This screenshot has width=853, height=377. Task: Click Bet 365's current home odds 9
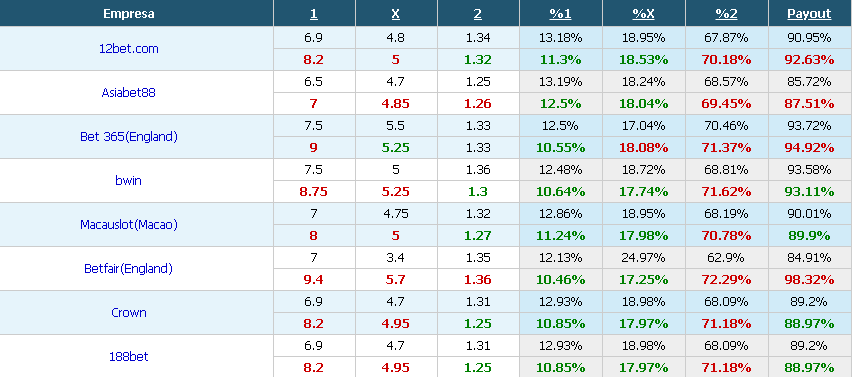point(314,147)
